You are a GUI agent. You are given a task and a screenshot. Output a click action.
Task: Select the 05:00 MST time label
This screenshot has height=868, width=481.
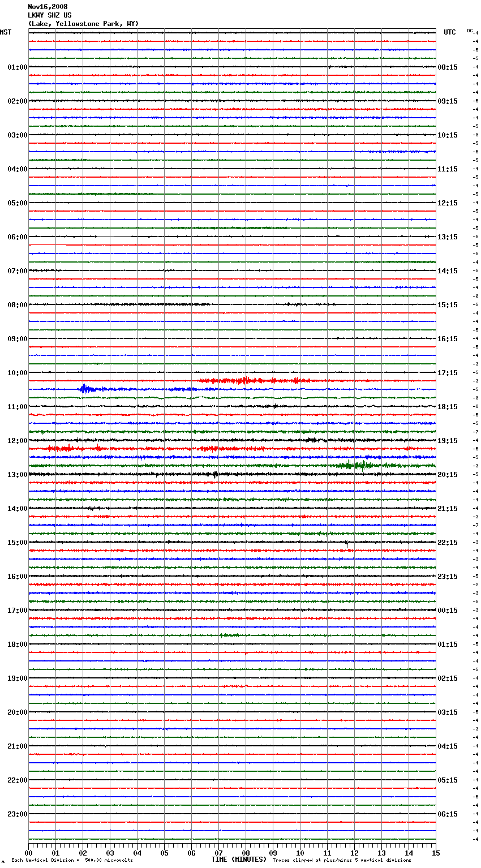click(18, 203)
